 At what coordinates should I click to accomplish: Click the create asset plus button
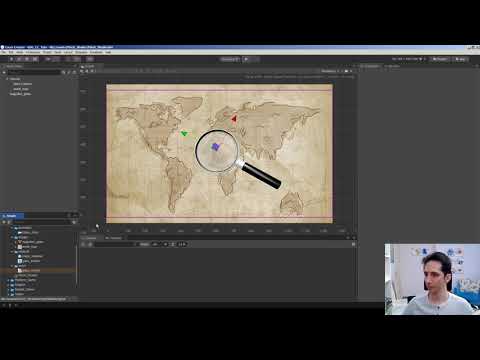pyautogui.click(x=4, y=222)
